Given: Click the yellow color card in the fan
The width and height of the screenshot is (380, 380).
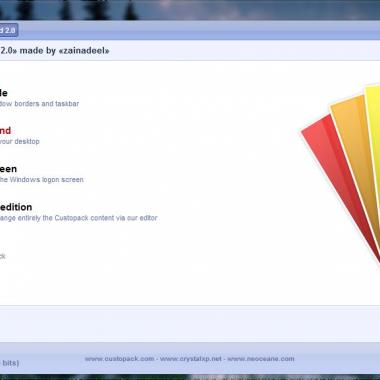Looking at the screenshot, I should pyautogui.click(x=373, y=133).
